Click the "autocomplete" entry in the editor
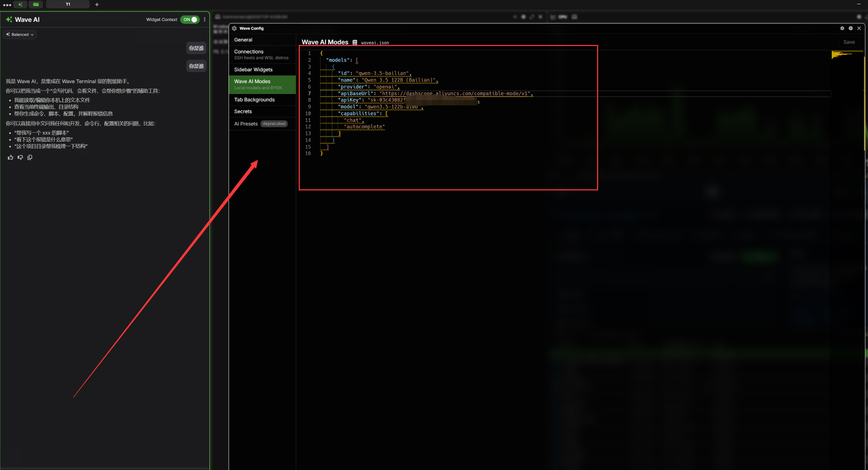This screenshot has height=470, width=868. pos(364,127)
